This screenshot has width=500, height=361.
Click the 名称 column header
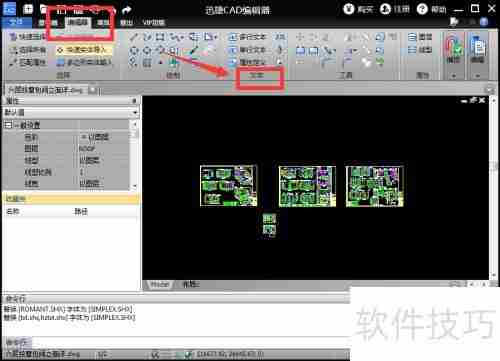(x=13, y=211)
